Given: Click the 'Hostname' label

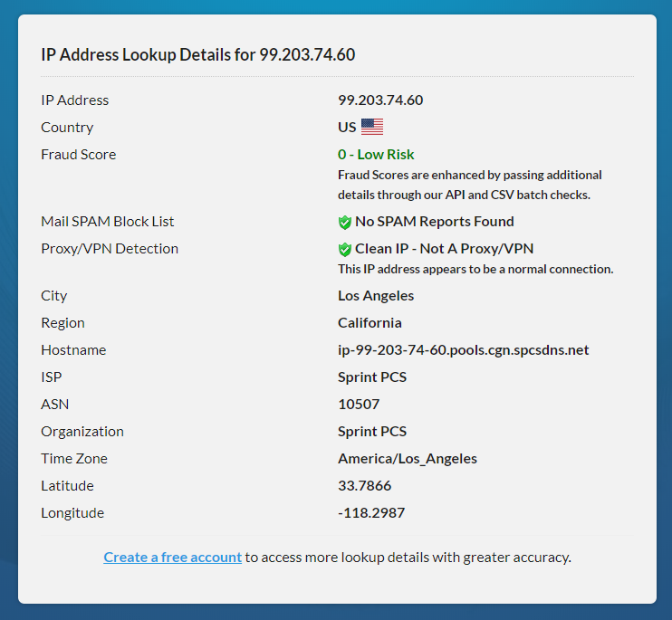Looking at the screenshot, I should 73,350.
